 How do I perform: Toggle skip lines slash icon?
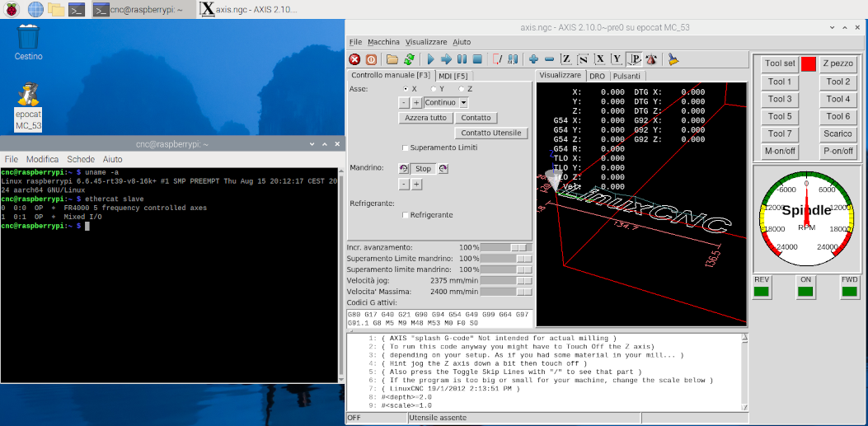coord(497,59)
